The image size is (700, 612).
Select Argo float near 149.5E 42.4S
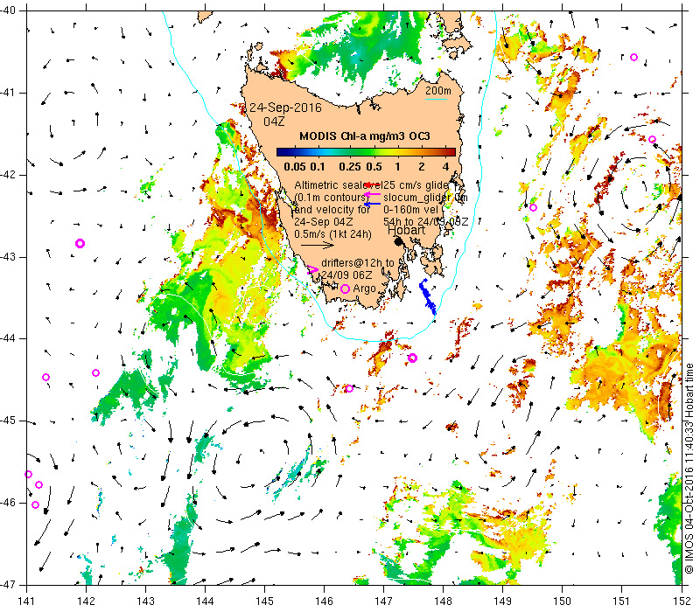(533, 207)
